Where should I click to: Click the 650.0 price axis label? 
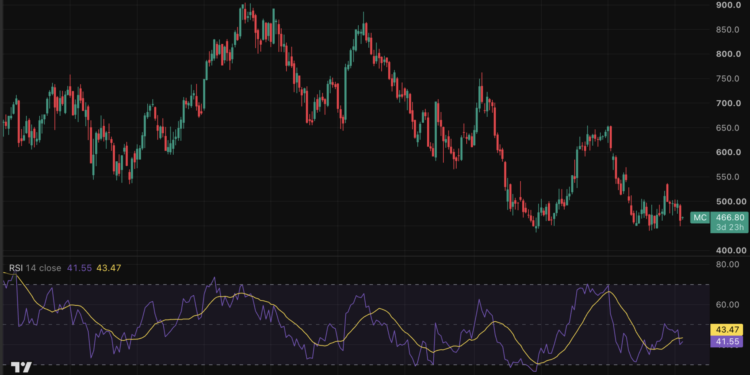[x=729, y=128]
